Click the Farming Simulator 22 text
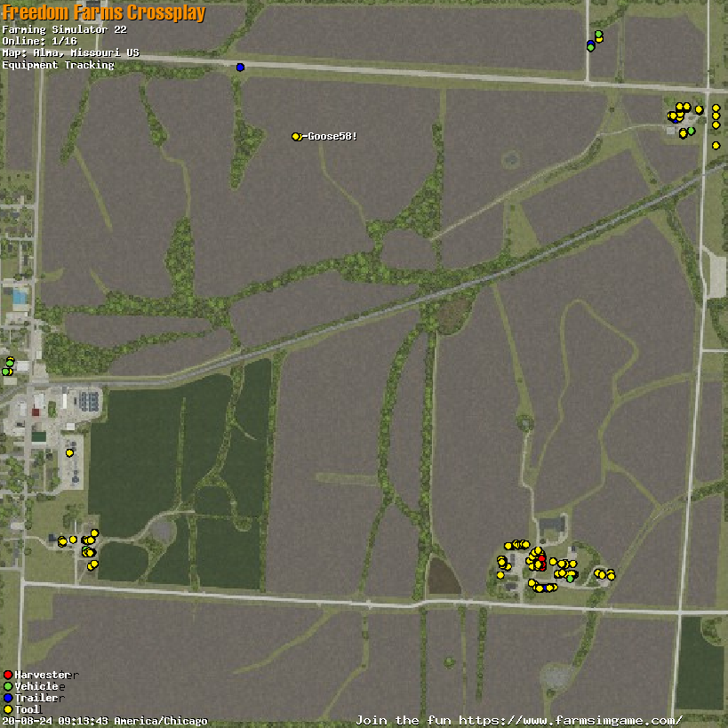This screenshot has height=728, width=728. point(64,29)
